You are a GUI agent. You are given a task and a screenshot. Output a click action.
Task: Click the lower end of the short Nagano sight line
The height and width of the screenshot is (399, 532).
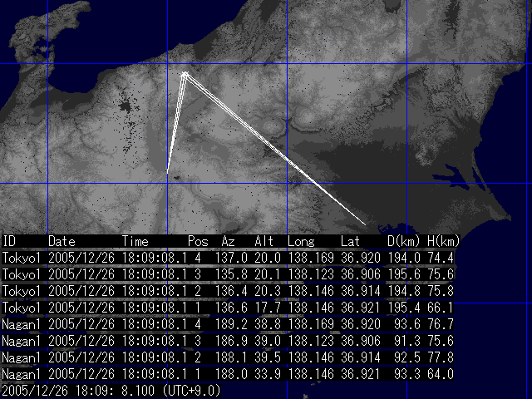click(167, 171)
